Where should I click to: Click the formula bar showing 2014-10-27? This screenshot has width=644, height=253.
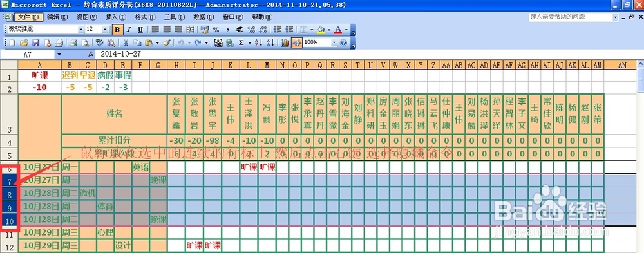(369, 54)
